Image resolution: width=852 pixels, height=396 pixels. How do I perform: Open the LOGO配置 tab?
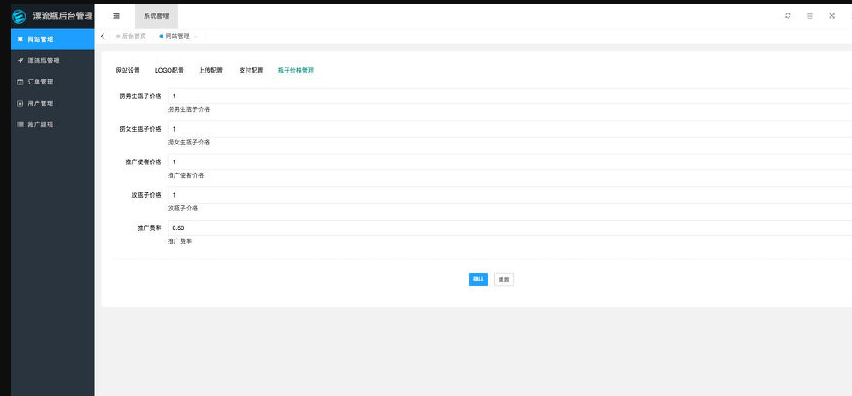169,70
